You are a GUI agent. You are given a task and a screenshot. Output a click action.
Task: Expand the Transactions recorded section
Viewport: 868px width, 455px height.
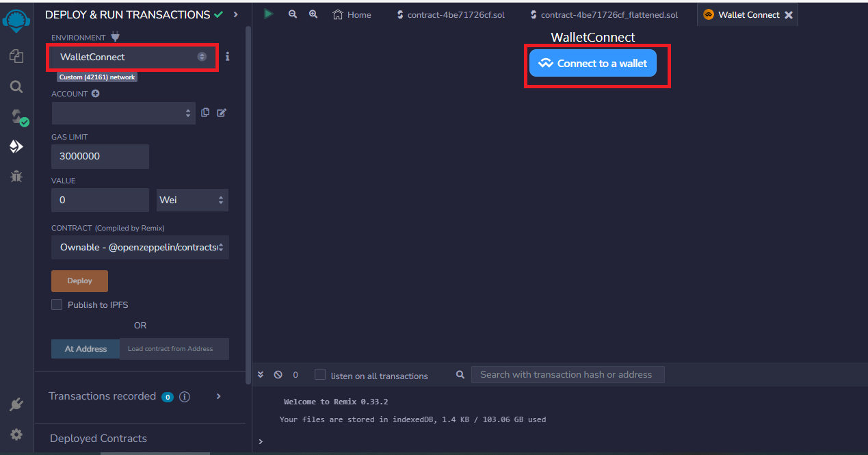(x=218, y=396)
